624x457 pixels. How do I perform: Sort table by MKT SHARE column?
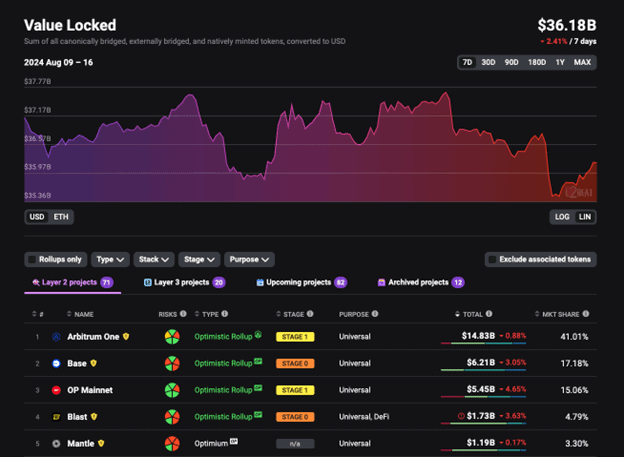[557, 314]
